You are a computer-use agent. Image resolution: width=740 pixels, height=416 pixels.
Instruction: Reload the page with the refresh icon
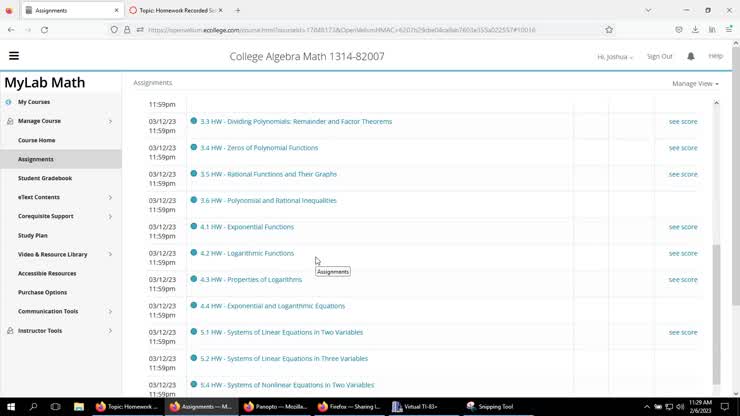pos(44,30)
